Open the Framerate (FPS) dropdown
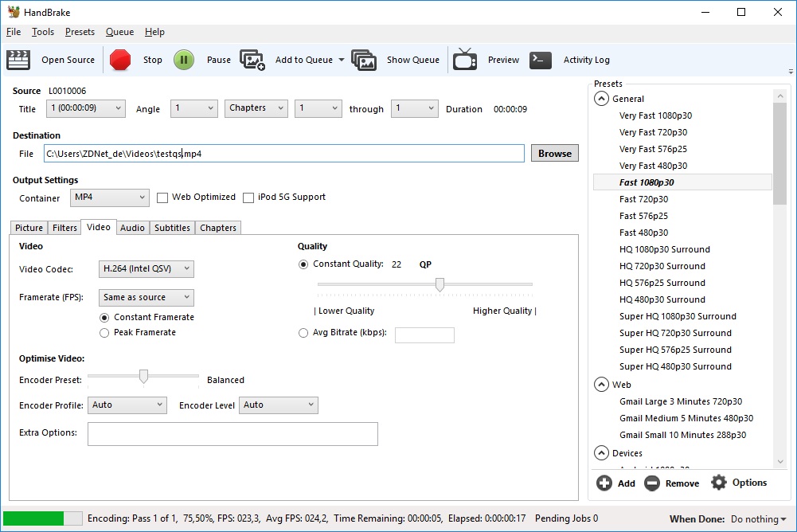The height and width of the screenshot is (532, 797). (147, 298)
